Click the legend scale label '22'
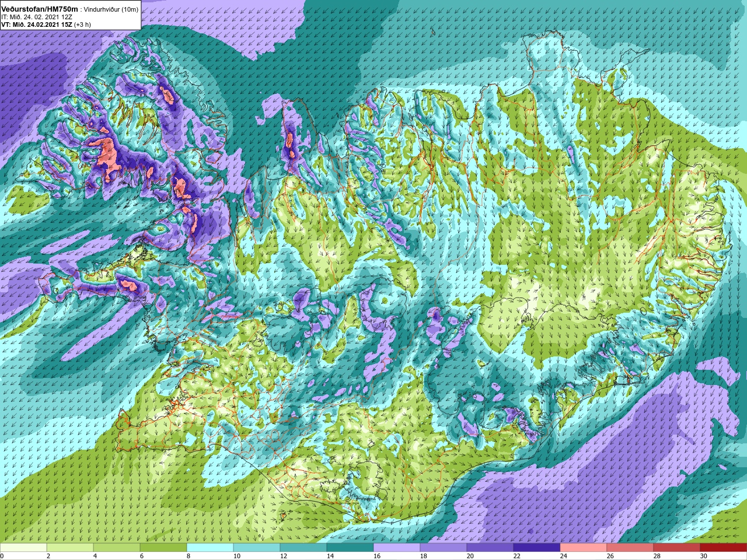Screen dimensions: 747x560 (516, 556)
